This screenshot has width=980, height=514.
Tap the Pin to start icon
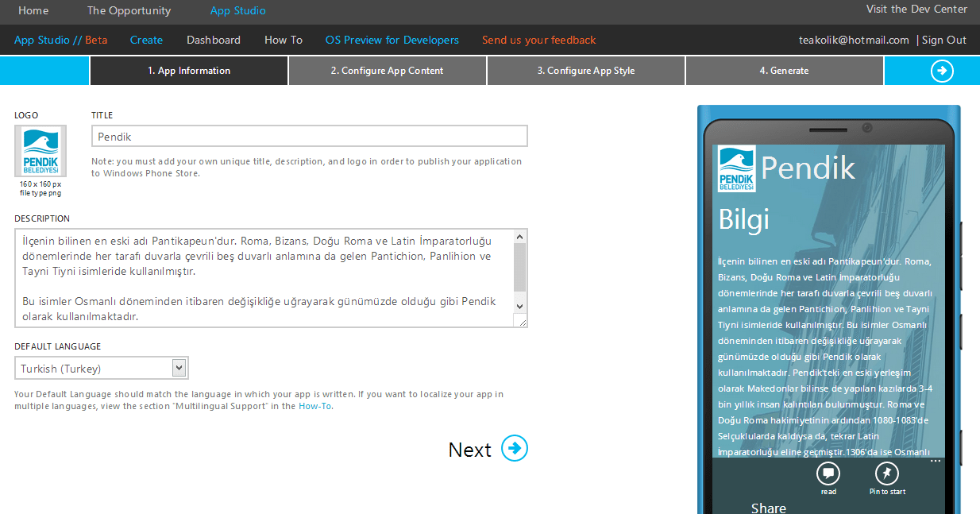click(886, 473)
